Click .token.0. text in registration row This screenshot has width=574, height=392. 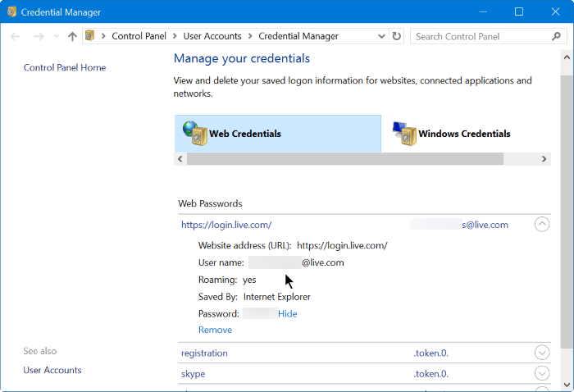[x=430, y=353]
